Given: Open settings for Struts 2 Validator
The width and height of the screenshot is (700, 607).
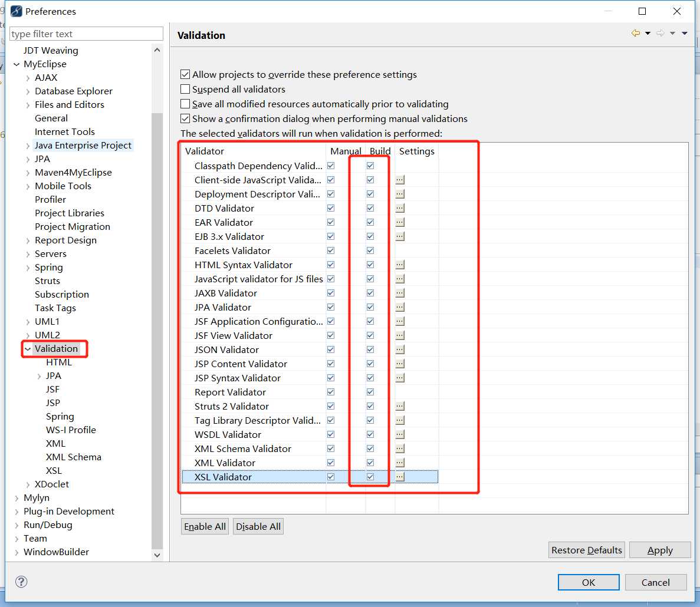Looking at the screenshot, I should point(400,406).
